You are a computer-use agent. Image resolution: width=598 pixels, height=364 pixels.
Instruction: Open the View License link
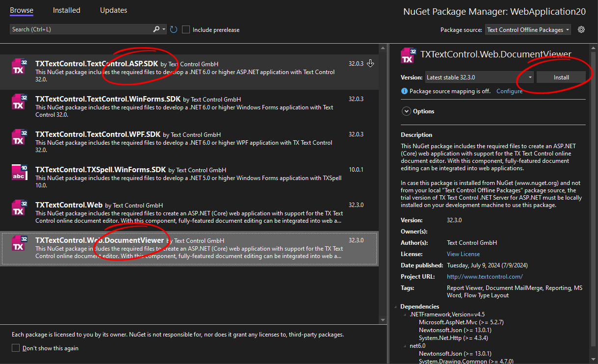point(463,254)
